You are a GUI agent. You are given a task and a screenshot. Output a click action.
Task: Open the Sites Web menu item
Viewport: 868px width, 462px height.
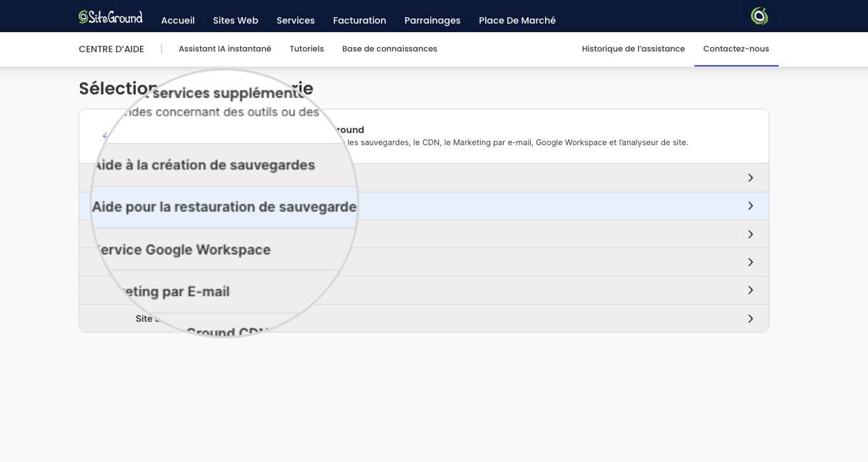[x=236, y=21]
